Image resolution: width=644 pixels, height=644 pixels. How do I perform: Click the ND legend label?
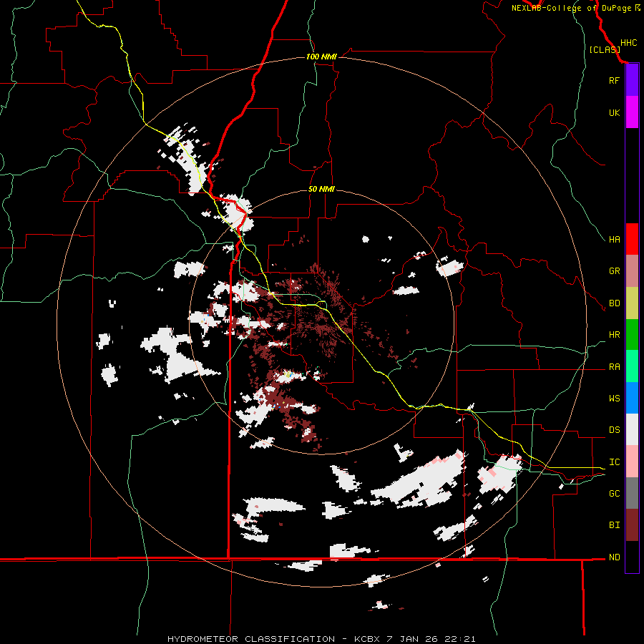click(x=614, y=557)
